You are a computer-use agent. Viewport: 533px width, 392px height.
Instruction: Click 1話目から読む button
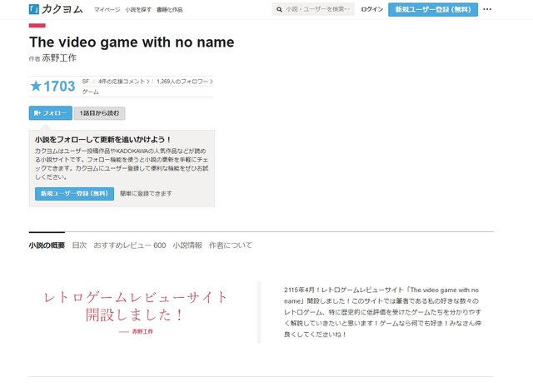click(100, 113)
